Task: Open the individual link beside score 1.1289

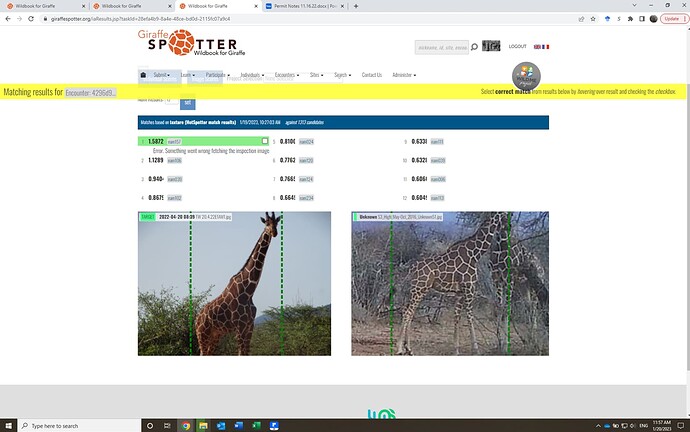Action: tap(174, 161)
